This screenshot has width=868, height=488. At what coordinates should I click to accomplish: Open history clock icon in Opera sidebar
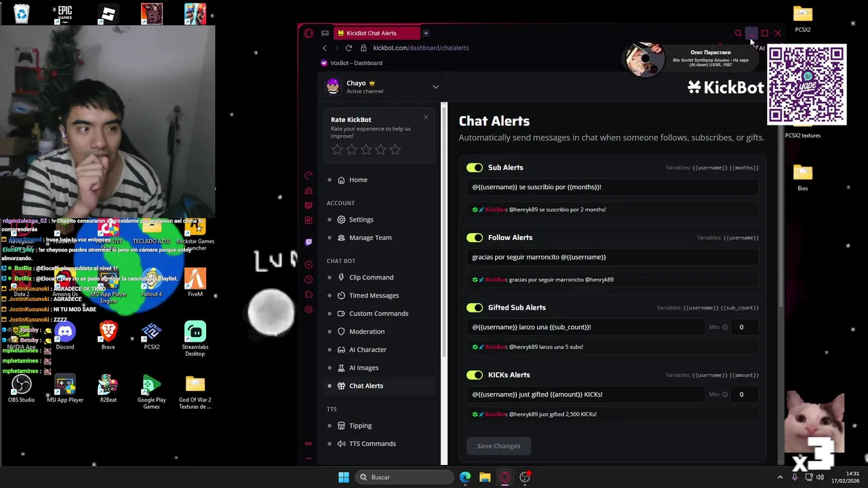point(309,279)
